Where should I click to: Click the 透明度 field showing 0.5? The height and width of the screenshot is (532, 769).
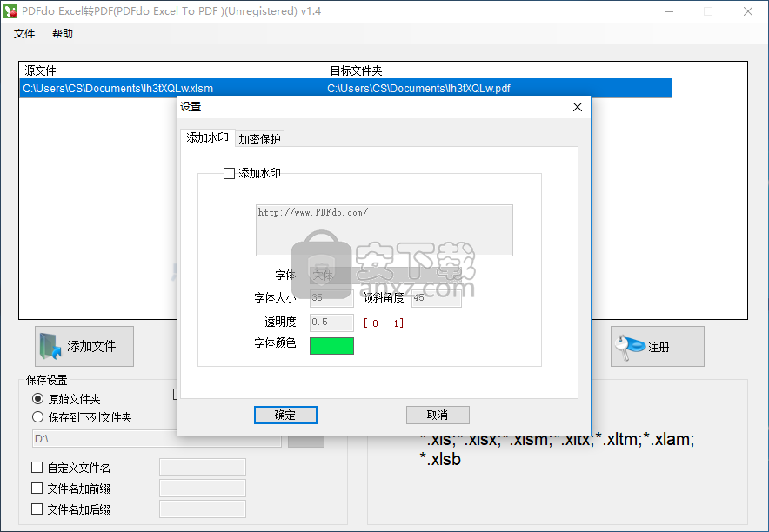click(331, 323)
